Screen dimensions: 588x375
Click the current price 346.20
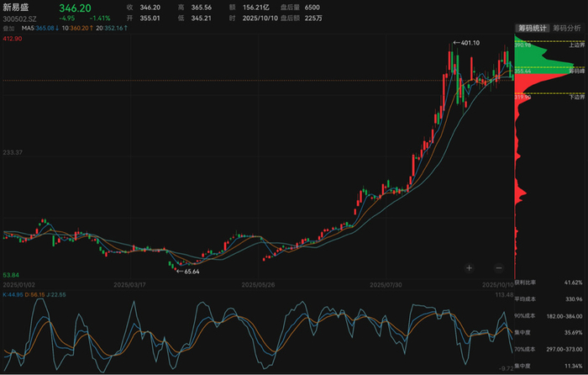[75, 8]
